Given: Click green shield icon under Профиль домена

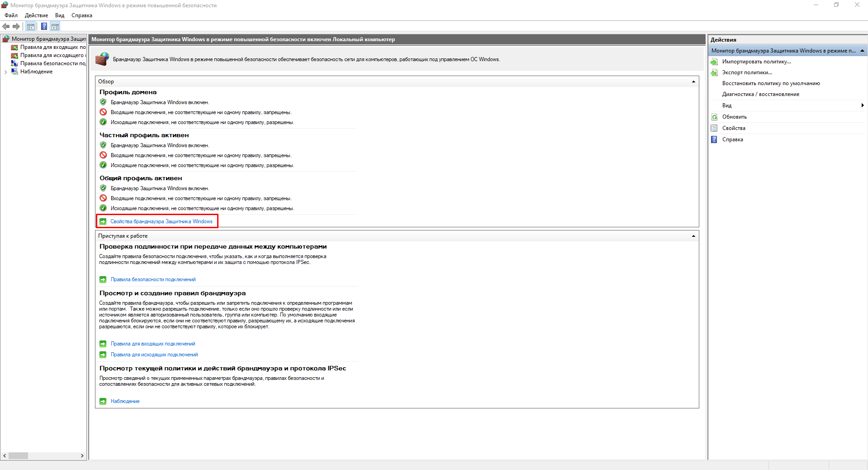Looking at the screenshot, I should coord(103,102).
